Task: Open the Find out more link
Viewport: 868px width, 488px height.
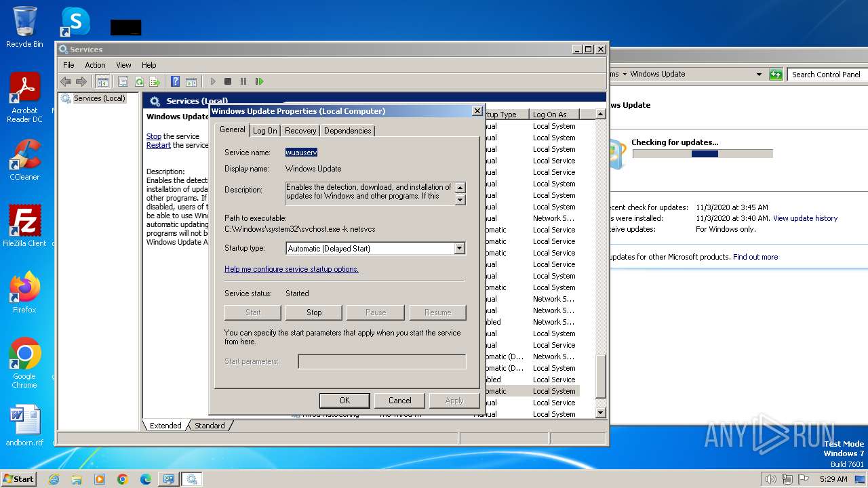Action: (755, 257)
